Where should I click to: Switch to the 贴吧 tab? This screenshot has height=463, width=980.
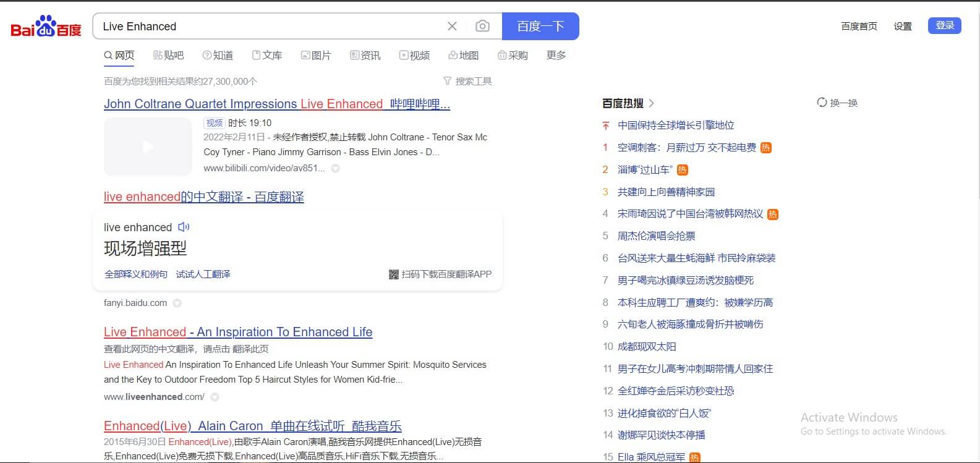[x=168, y=55]
